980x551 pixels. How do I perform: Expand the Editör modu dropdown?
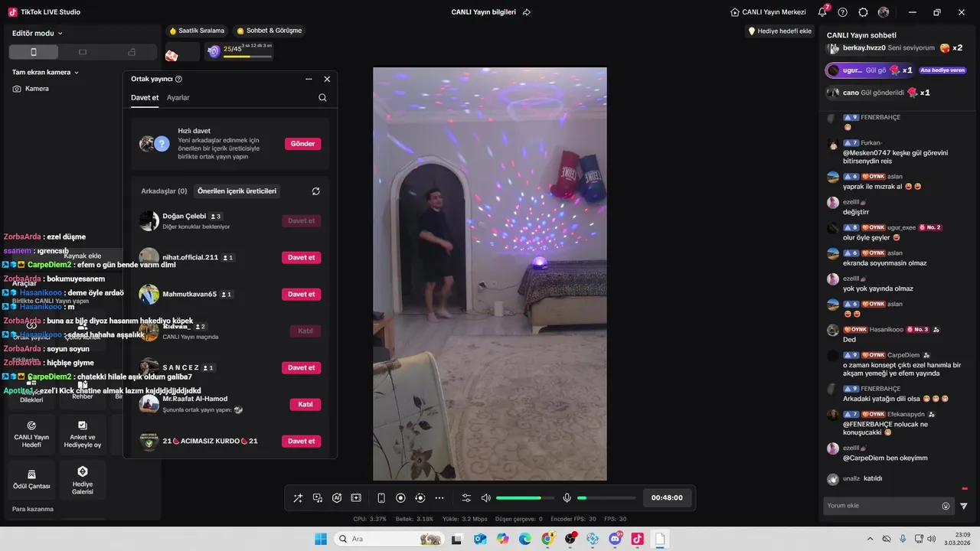pos(38,34)
